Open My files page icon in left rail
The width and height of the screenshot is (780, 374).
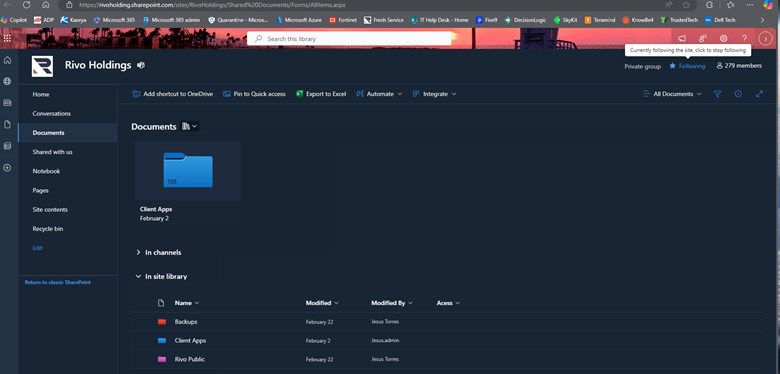pyautogui.click(x=7, y=124)
